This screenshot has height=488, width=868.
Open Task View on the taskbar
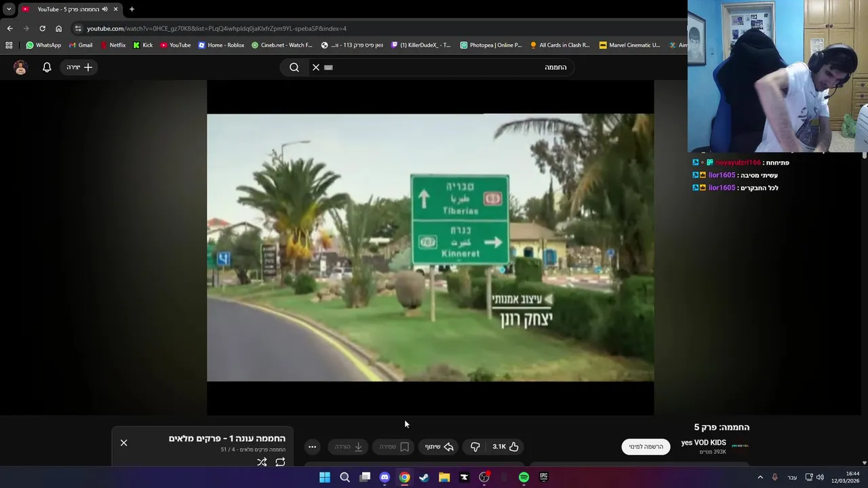point(365,477)
